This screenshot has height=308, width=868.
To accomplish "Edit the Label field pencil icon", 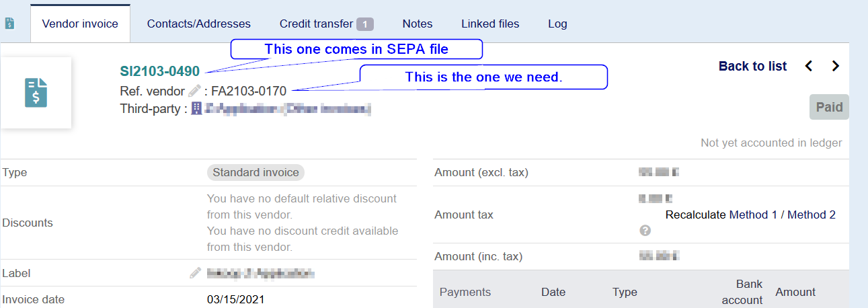I will pos(195,273).
